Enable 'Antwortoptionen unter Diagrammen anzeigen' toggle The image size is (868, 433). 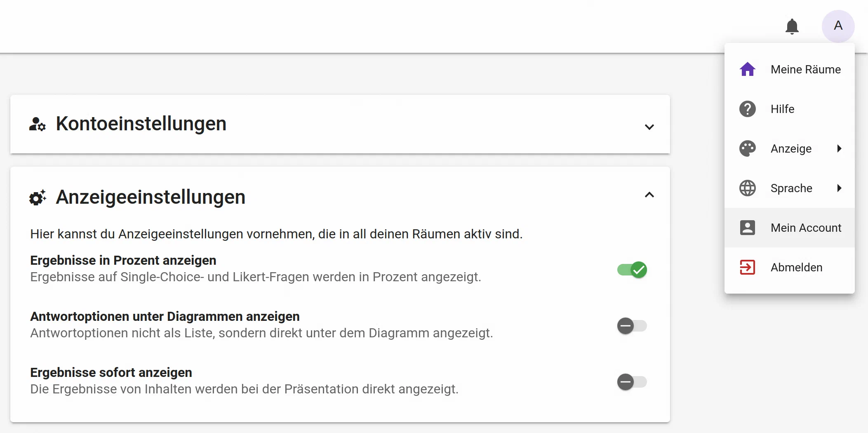point(632,326)
